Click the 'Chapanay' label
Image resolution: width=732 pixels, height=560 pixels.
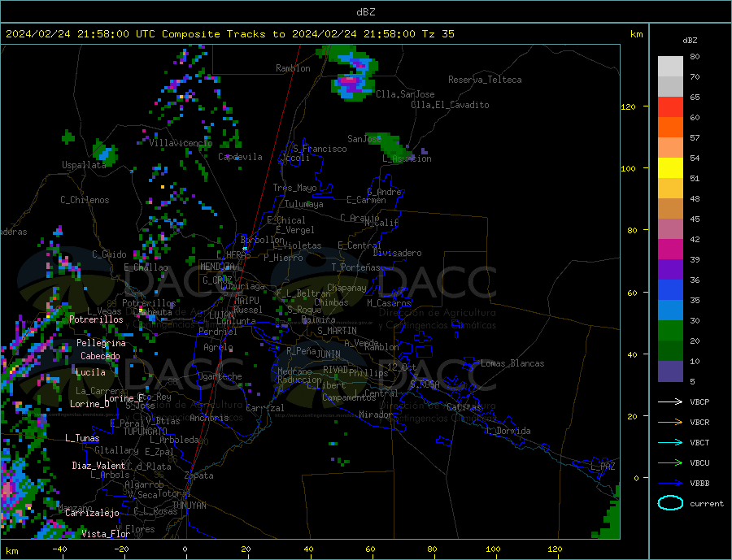(346, 288)
